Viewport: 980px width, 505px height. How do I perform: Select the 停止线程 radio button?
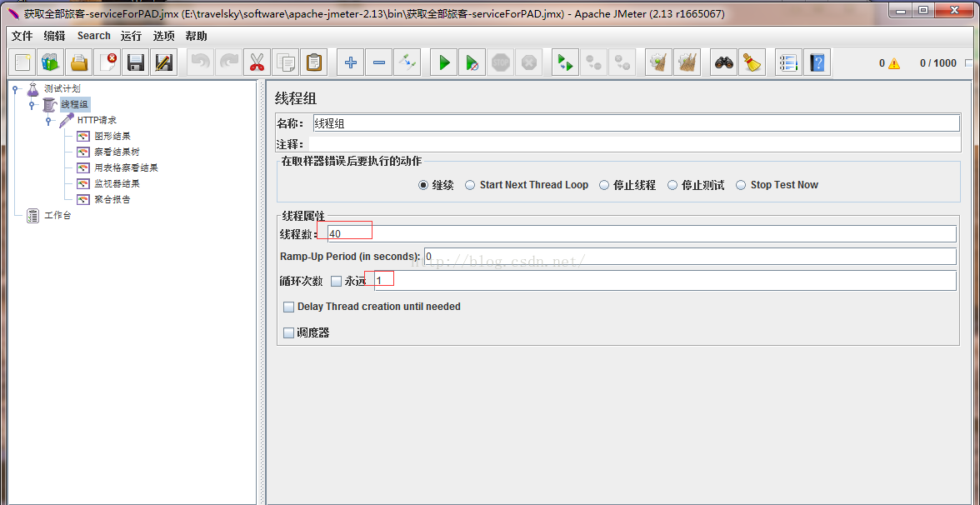[x=603, y=185]
